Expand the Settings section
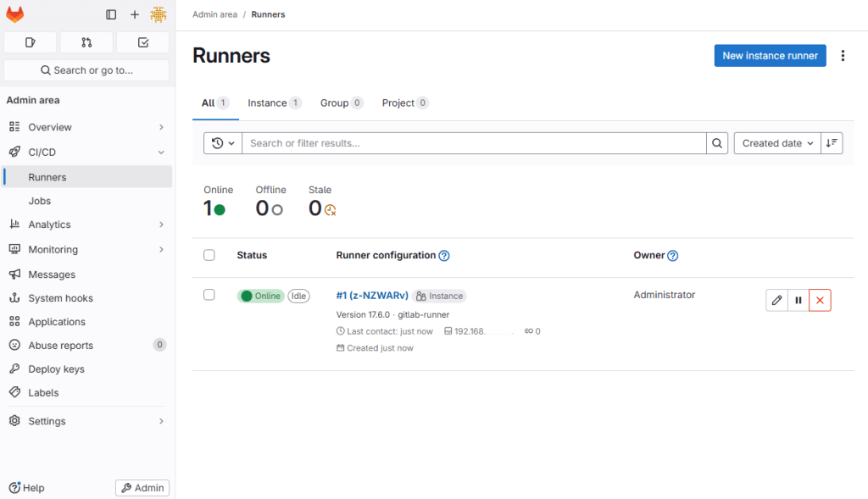 click(86, 421)
